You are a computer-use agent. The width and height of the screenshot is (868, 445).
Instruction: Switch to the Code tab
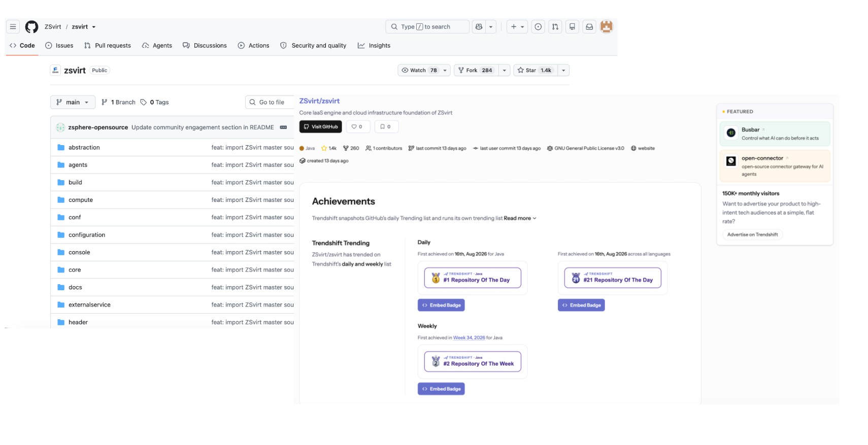(x=22, y=46)
